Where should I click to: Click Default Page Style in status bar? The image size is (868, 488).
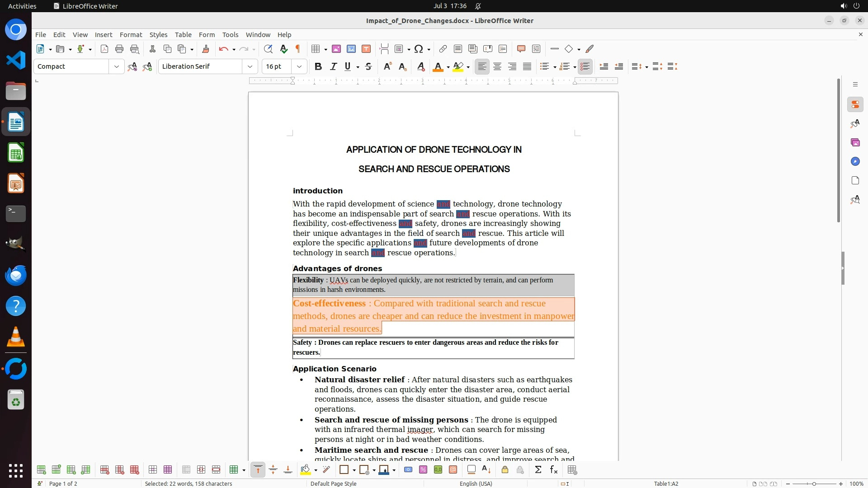point(334,483)
